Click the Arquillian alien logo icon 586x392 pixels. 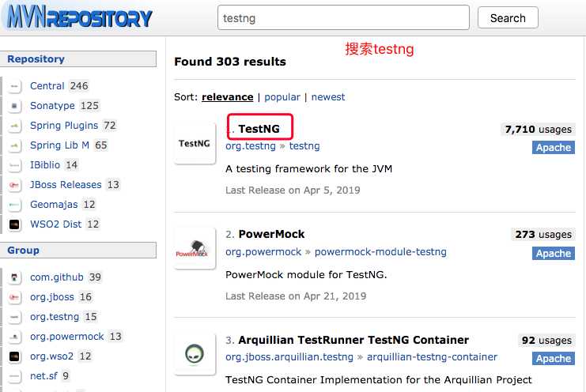coord(195,354)
